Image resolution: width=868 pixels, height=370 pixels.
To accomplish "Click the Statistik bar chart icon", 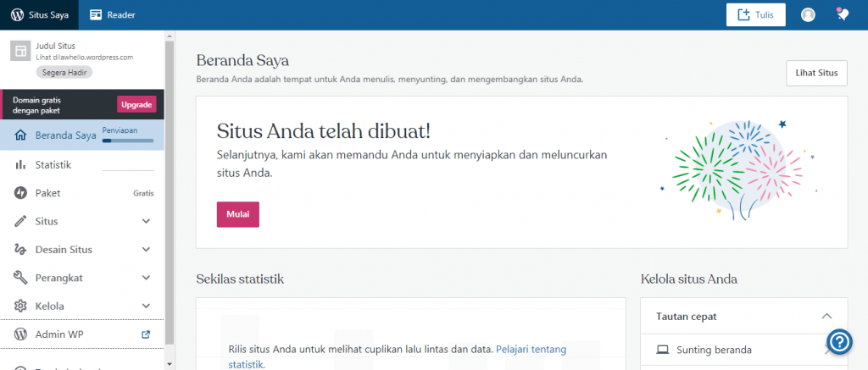I will pos(20,164).
